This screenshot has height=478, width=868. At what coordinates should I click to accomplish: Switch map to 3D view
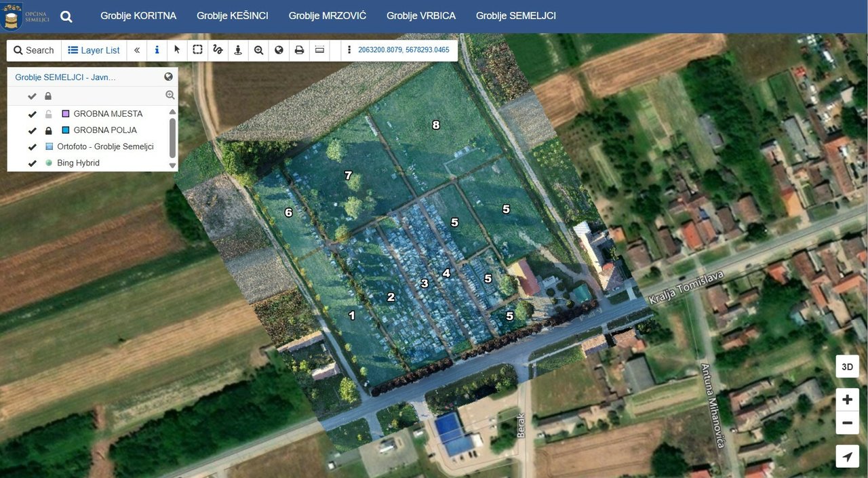[847, 367]
